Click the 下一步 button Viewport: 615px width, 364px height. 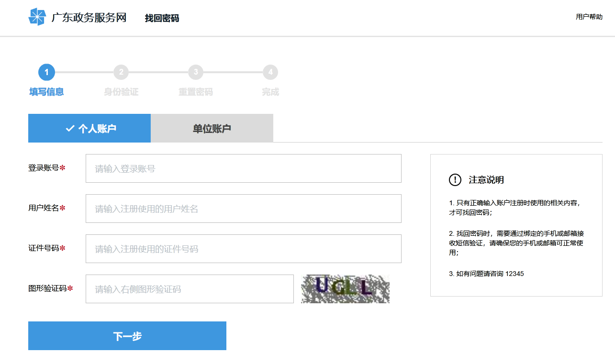127,335
